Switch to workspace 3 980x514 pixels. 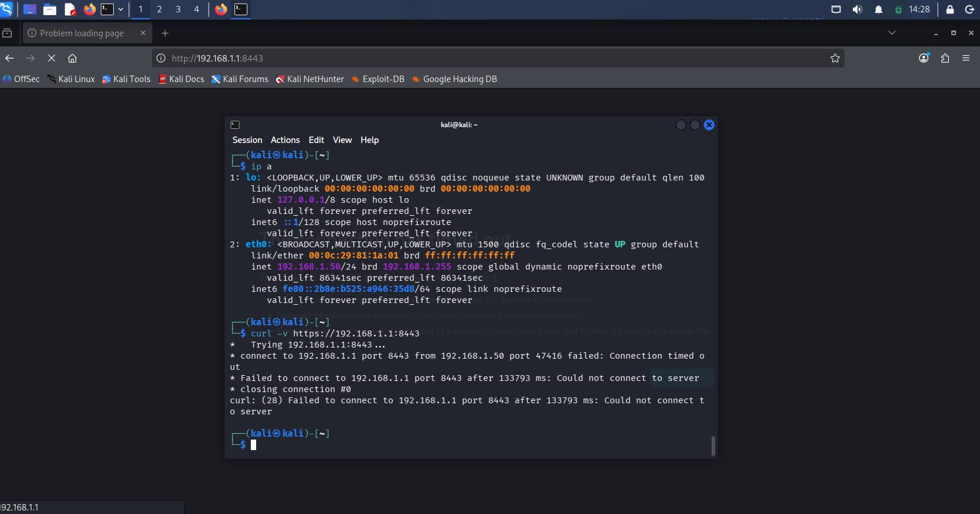[x=178, y=9]
